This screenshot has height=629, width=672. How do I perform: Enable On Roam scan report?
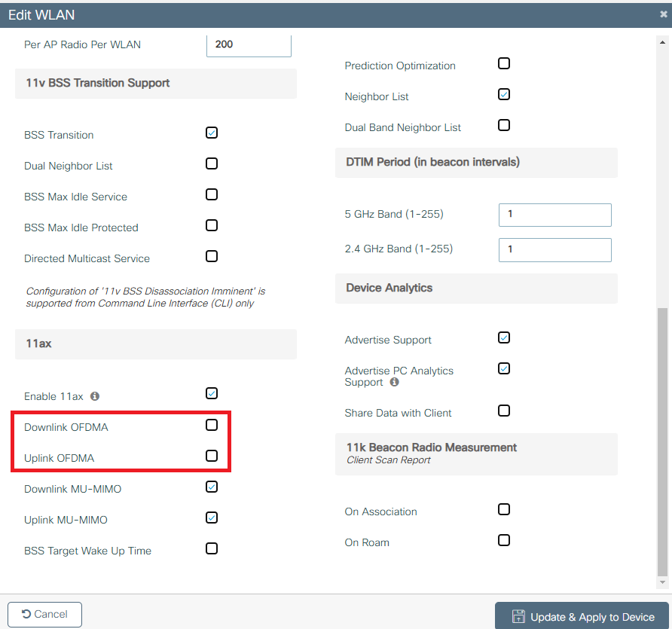click(504, 540)
